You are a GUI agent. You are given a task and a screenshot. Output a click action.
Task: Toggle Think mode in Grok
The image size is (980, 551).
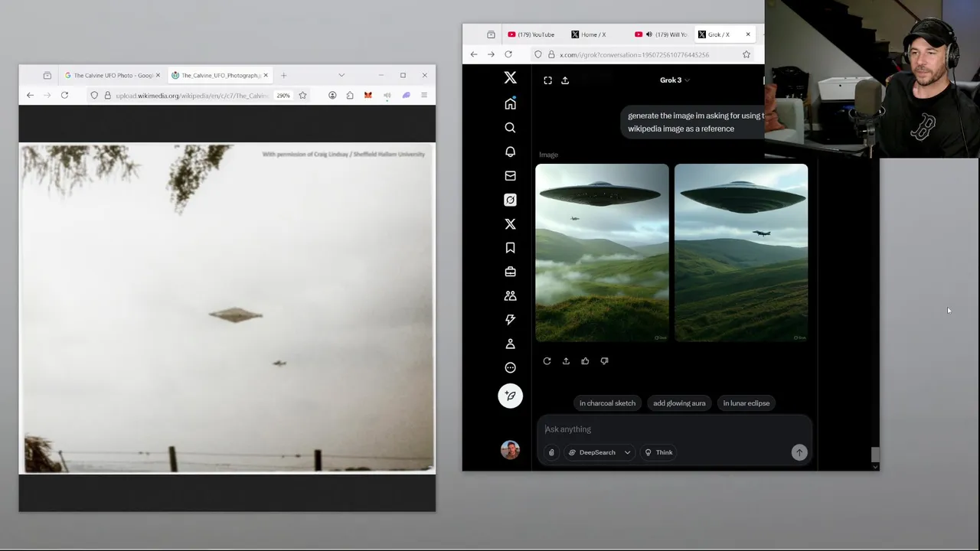(658, 452)
